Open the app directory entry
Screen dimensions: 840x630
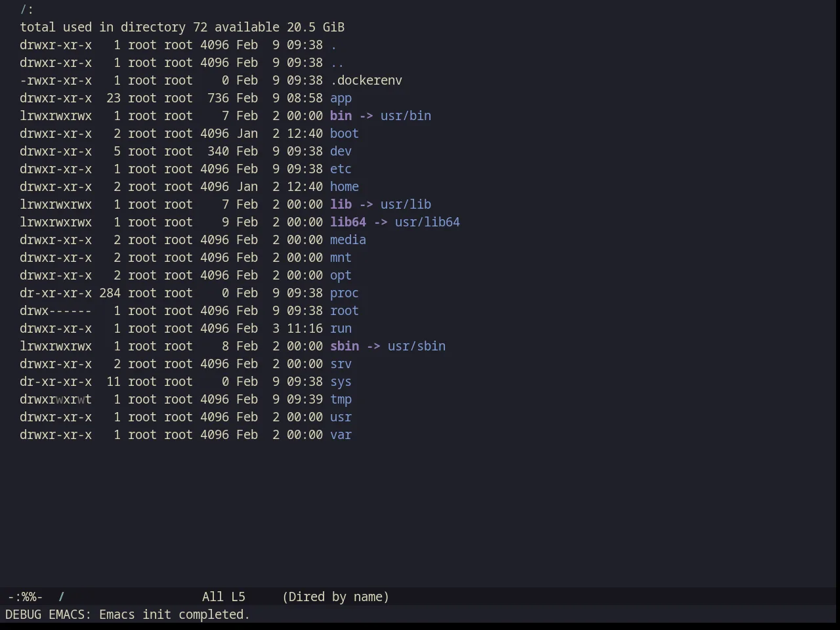point(341,98)
